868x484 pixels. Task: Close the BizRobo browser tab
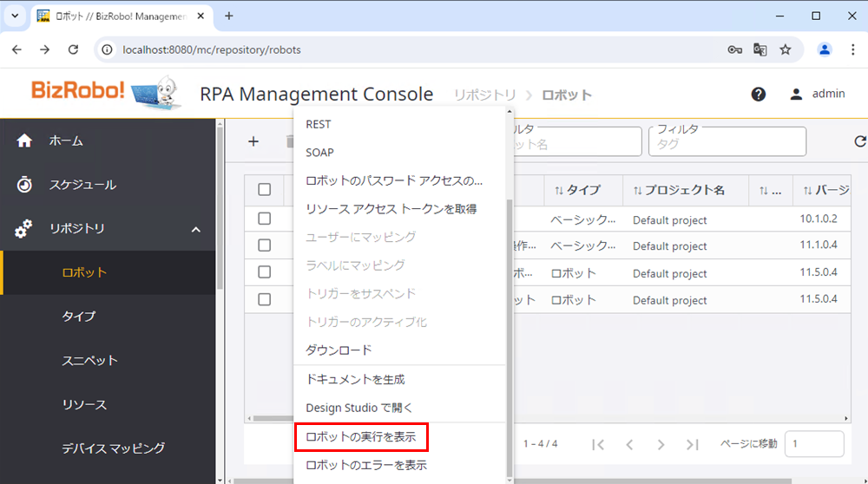(201, 16)
